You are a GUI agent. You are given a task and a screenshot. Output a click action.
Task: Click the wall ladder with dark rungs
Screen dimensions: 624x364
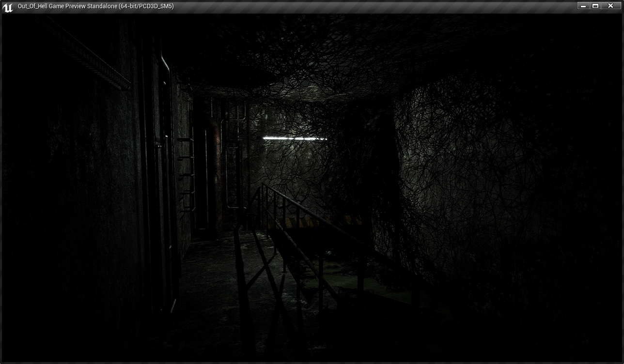pos(185,174)
